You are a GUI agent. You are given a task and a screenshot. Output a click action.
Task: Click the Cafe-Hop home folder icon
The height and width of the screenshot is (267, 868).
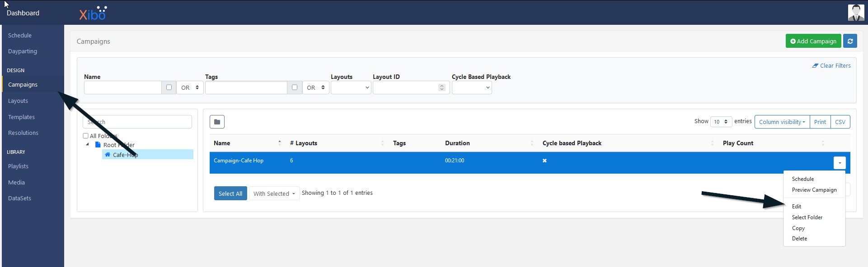click(x=108, y=155)
